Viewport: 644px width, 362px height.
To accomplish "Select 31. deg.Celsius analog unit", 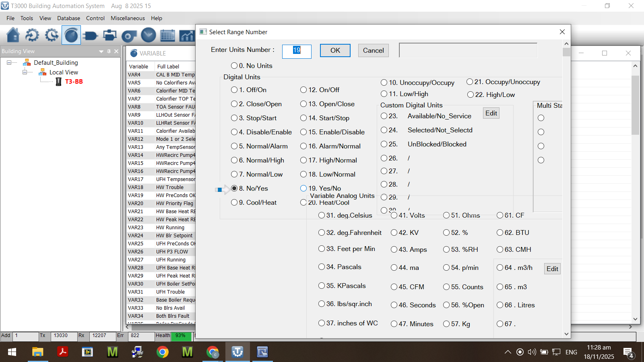I will coord(322,216).
